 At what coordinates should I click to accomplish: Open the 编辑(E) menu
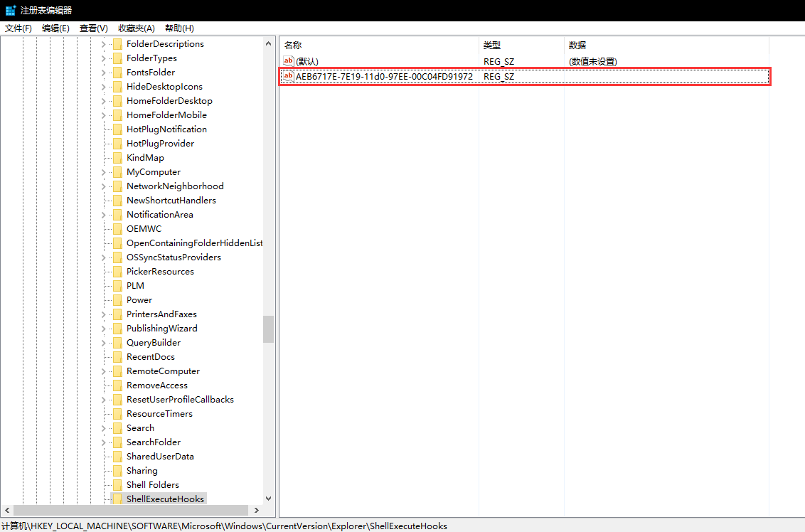pos(55,28)
